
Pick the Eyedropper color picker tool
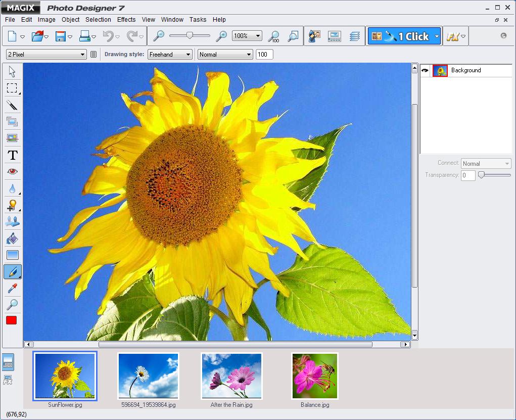12,288
